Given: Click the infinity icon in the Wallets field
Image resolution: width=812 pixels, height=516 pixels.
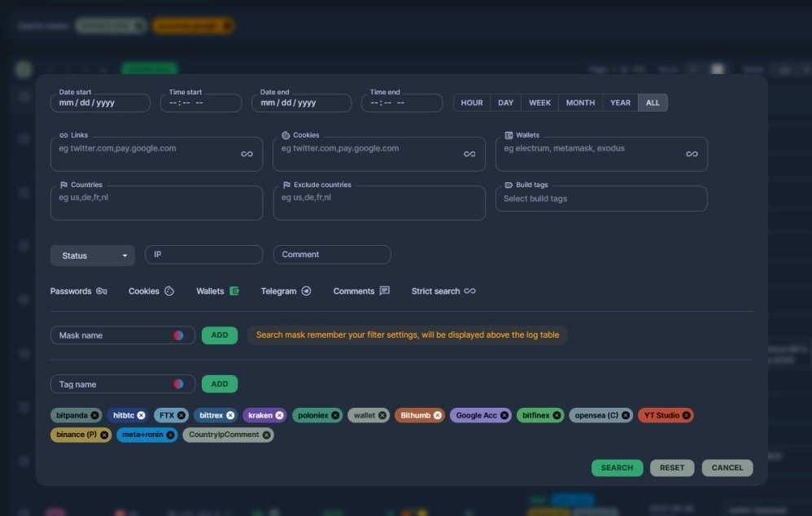Looking at the screenshot, I should coord(692,154).
